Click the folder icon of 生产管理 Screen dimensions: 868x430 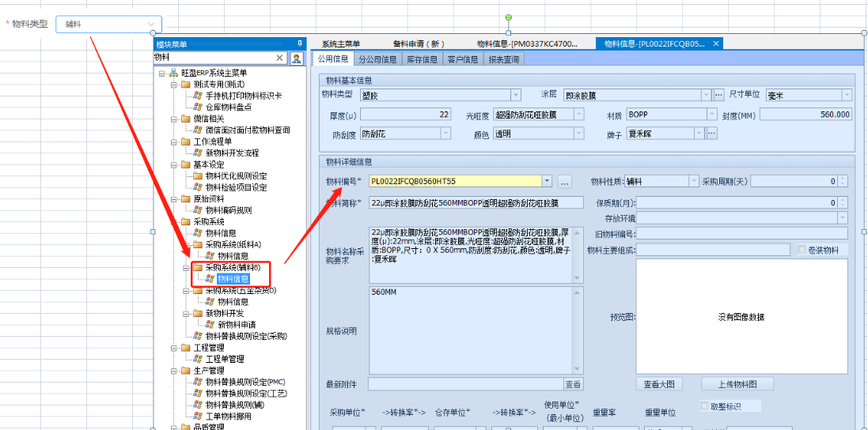click(x=185, y=370)
